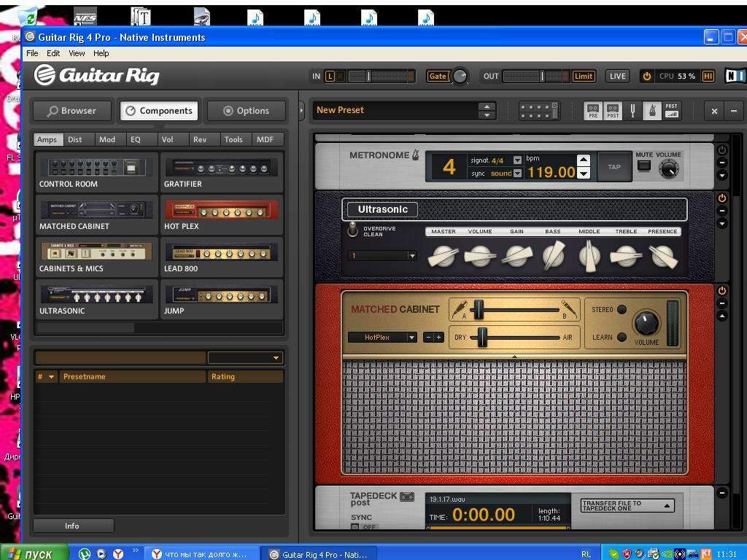Image resolution: width=747 pixels, height=560 pixels.
Task: Open the View menu
Action: coord(77,53)
